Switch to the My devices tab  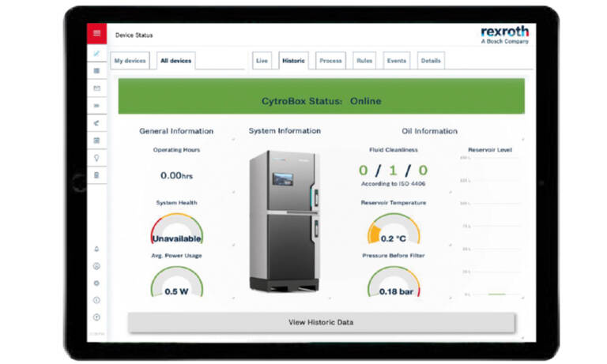pos(130,61)
